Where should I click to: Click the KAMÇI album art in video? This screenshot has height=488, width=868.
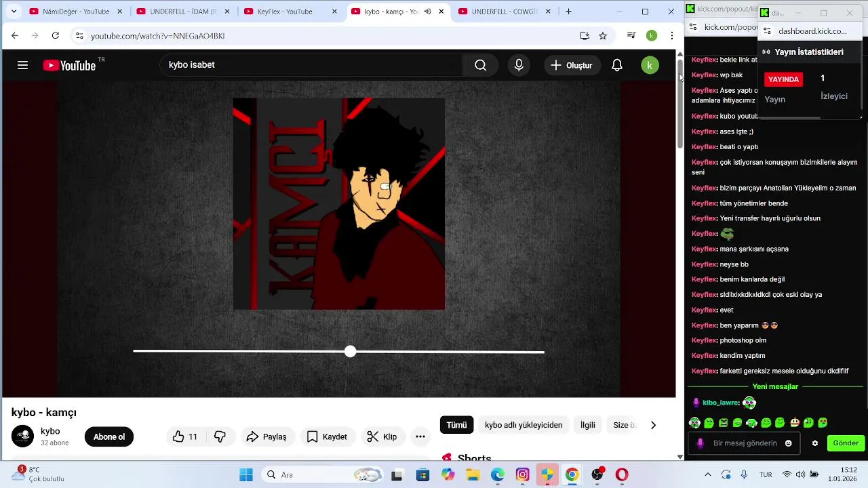pos(339,203)
